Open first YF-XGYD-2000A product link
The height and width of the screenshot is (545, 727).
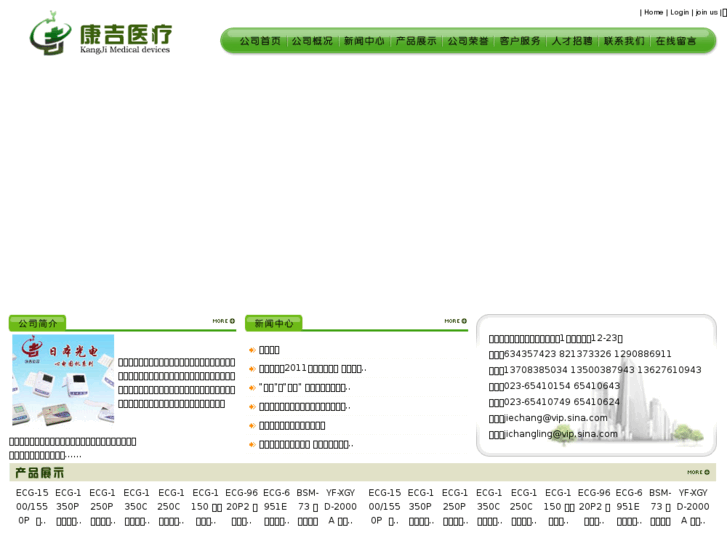pos(340,507)
